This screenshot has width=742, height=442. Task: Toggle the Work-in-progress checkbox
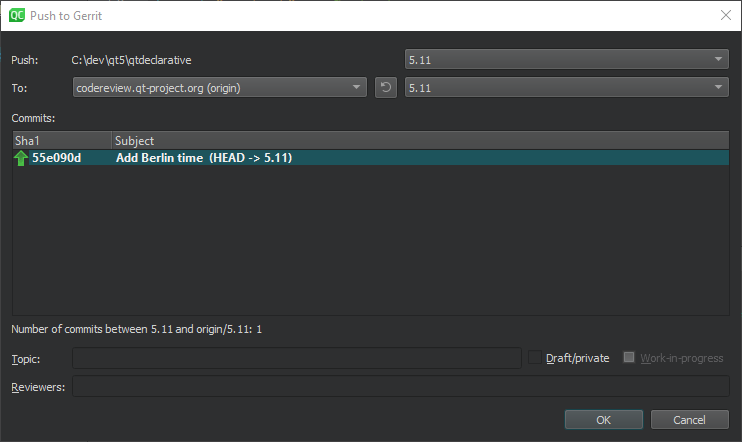point(630,358)
